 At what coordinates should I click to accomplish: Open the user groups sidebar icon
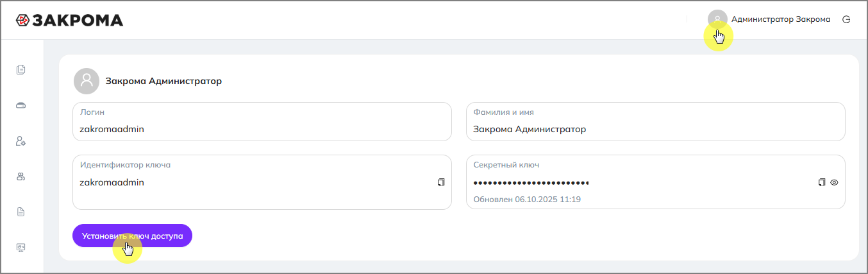tap(21, 176)
